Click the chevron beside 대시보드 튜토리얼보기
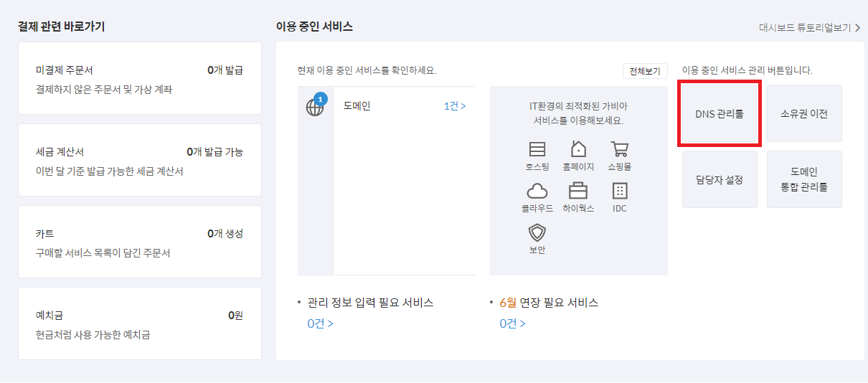 pos(857,28)
